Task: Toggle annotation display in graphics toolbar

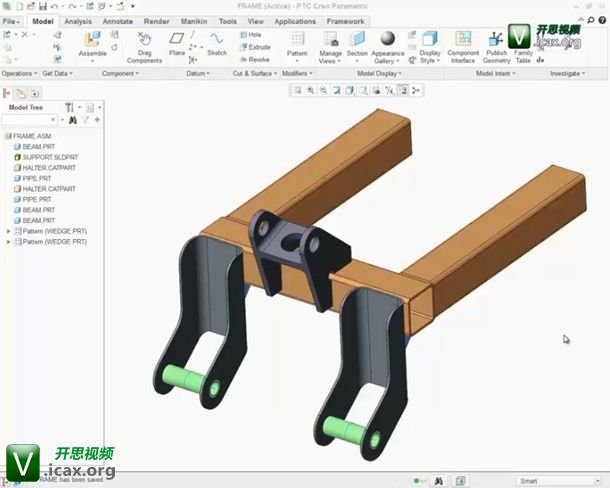Action: tap(403, 90)
